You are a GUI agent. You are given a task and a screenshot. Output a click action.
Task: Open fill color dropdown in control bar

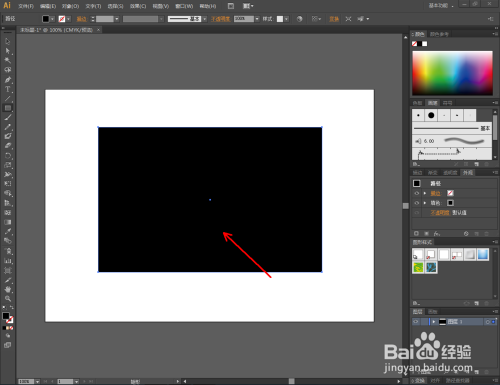[52, 19]
